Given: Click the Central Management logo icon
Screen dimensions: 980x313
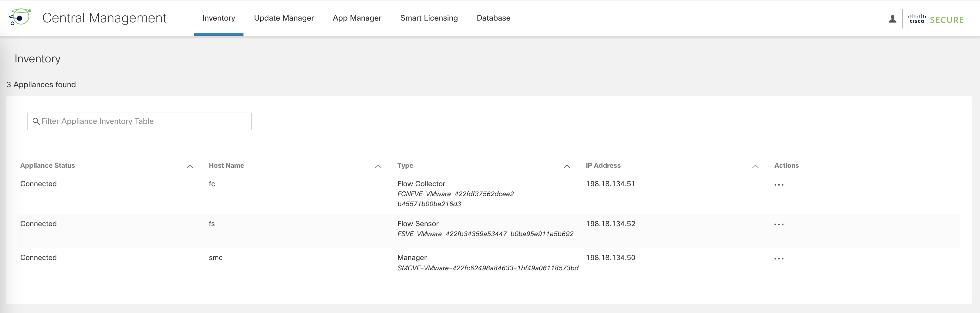Looking at the screenshot, I should [x=20, y=18].
